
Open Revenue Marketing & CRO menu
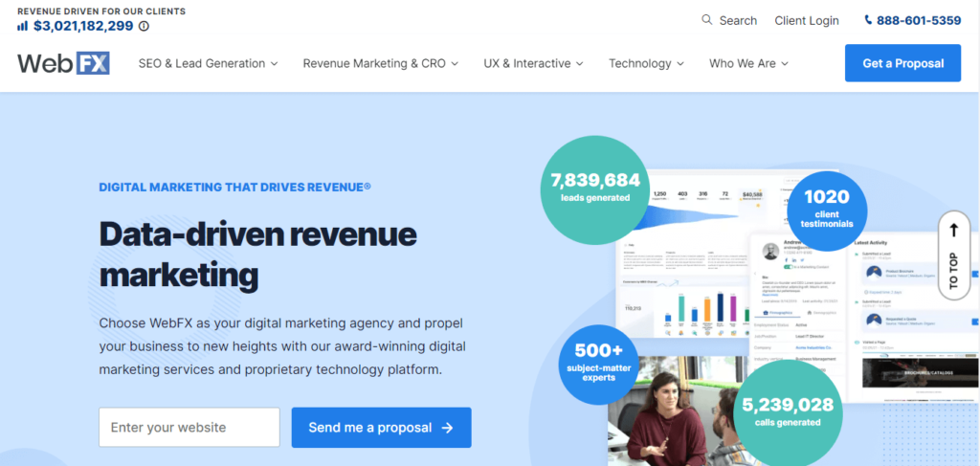[x=381, y=63]
